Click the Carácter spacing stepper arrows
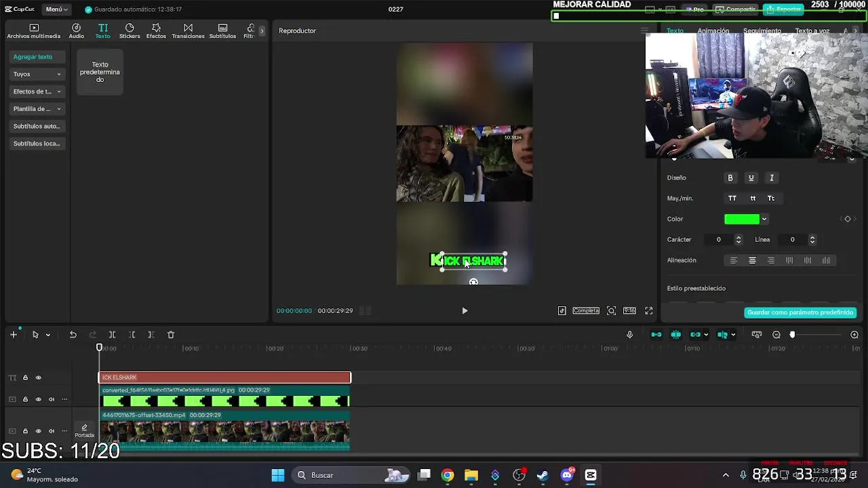 click(738, 239)
